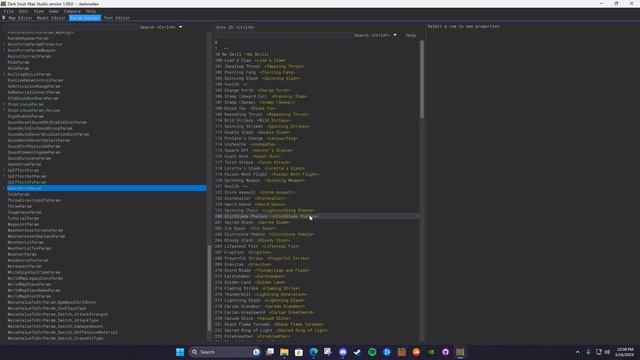The height and width of the screenshot is (360, 640).
Task: Open param list search dropdown arrow
Action: (x=181, y=27)
